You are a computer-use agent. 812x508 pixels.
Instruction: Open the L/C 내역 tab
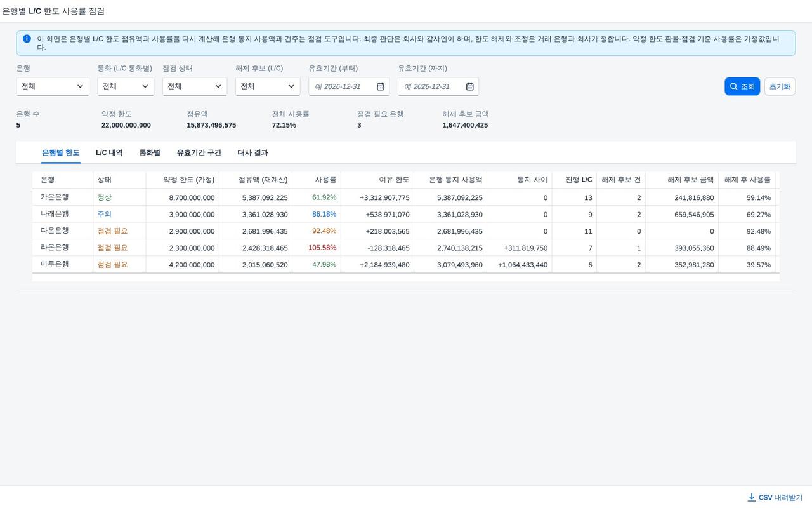[x=109, y=153]
